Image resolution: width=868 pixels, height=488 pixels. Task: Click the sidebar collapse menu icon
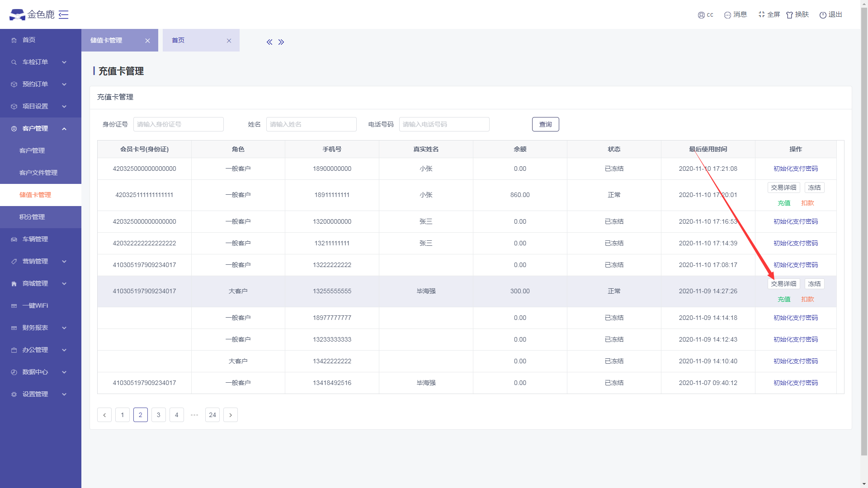click(x=64, y=15)
